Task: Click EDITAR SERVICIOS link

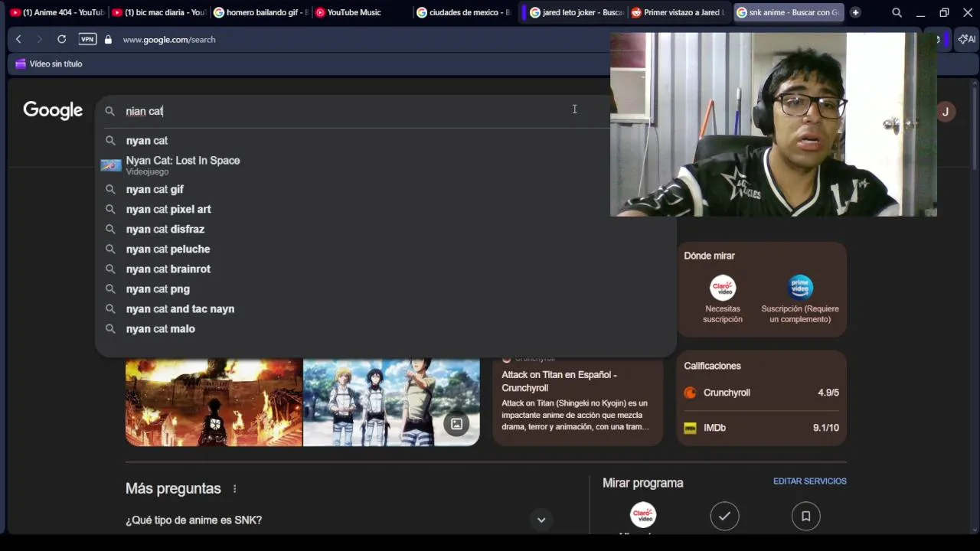Action: tap(809, 481)
